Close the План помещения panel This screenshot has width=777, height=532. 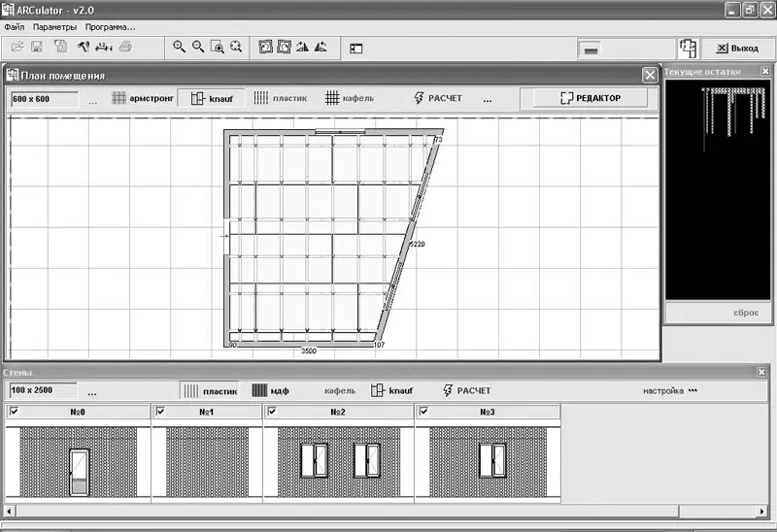pyautogui.click(x=650, y=76)
